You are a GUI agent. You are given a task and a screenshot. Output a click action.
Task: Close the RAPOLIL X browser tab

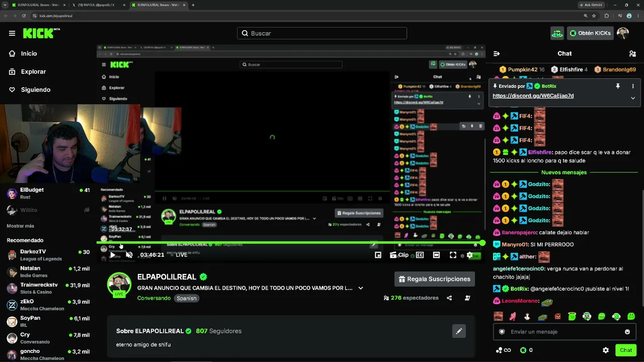point(124,5)
